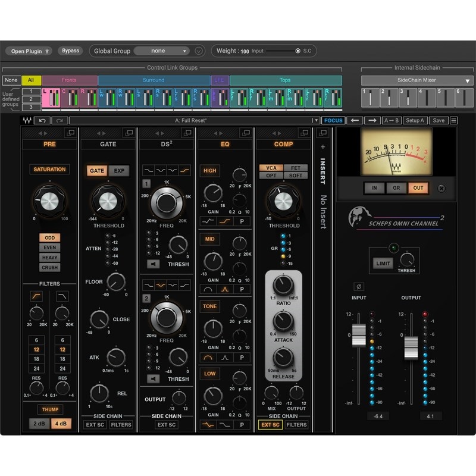Click the round confirm icon beside Global Group
The height and width of the screenshot is (476, 476).
tap(199, 51)
